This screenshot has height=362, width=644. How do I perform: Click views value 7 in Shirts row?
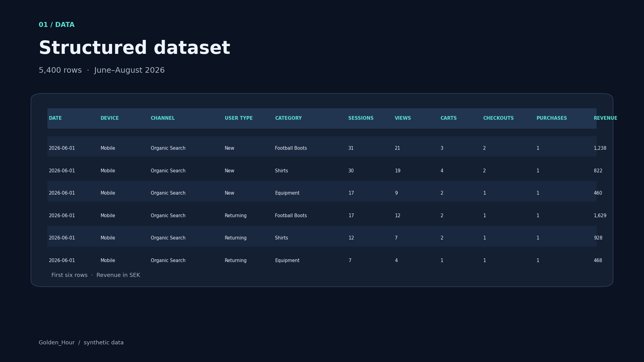[x=396, y=238]
